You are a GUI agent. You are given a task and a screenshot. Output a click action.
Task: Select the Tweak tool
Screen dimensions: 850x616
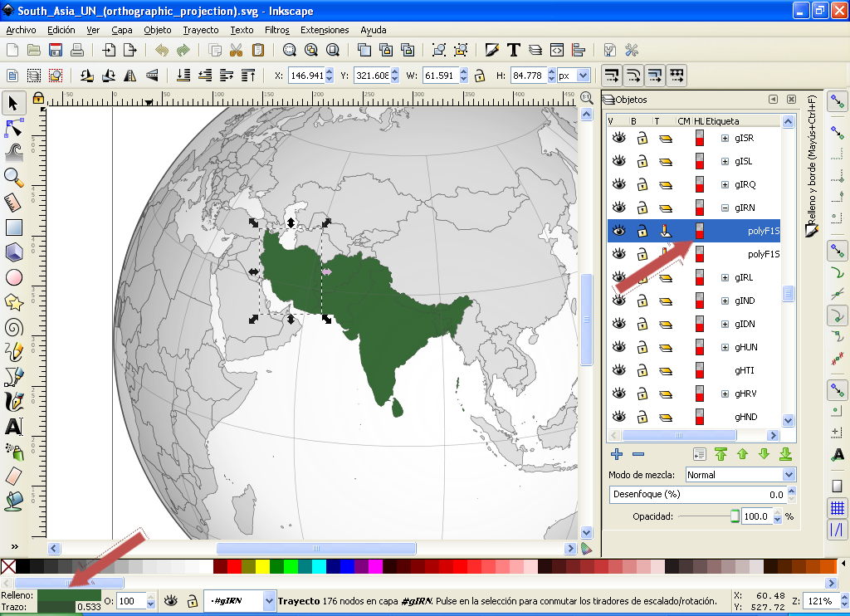pos(13,153)
